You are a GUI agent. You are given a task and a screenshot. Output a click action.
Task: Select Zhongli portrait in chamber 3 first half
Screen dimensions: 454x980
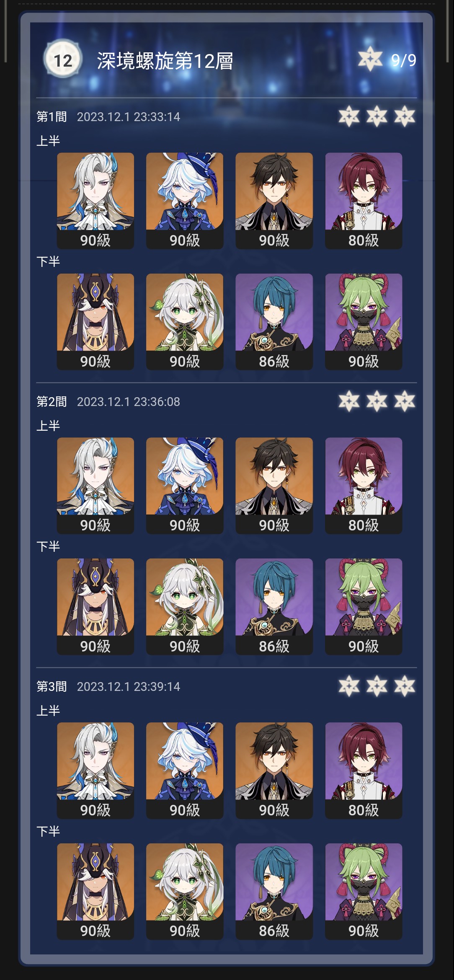(274, 771)
